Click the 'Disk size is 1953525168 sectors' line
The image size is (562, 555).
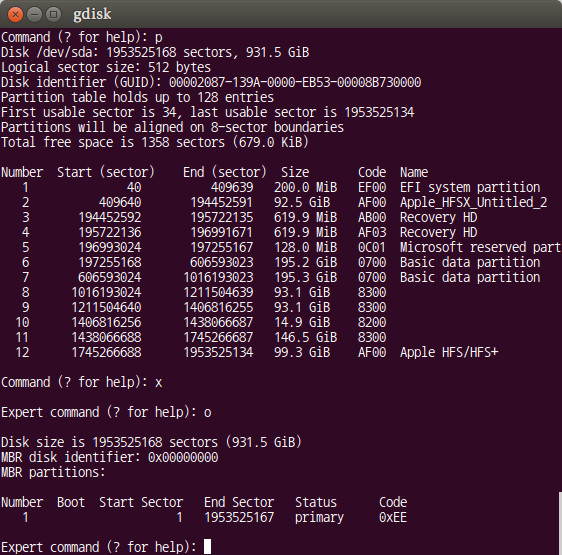point(151,442)
